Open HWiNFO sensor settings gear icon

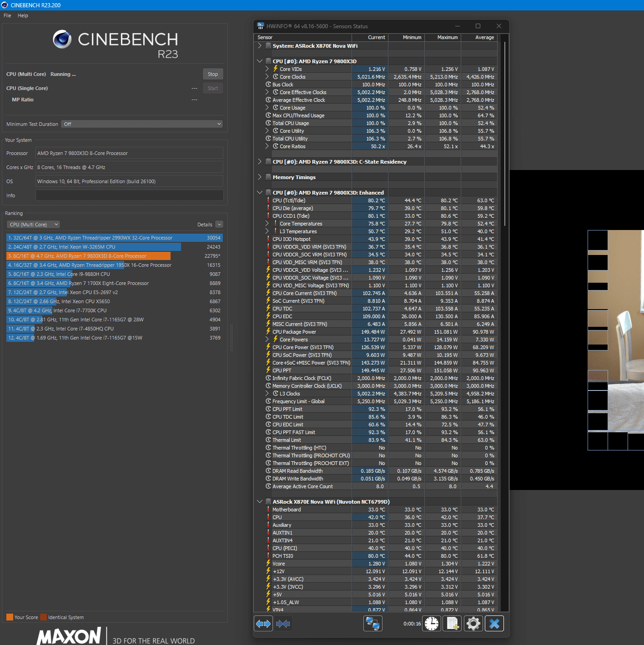pos(473,624)
